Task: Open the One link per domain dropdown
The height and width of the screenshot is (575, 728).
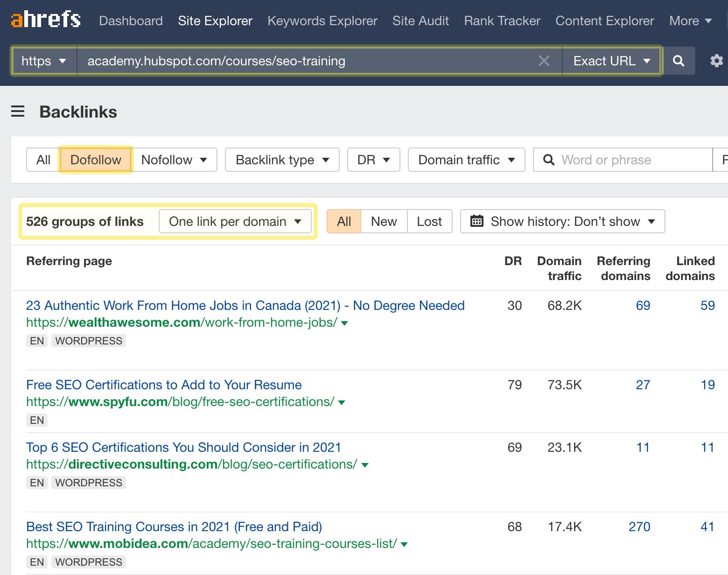Action: pyautogui.click(x=235, y=221)
